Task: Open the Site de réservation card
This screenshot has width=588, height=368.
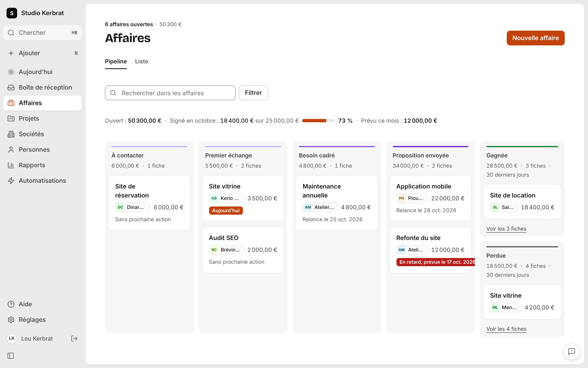Action: [x=149, y=203]
